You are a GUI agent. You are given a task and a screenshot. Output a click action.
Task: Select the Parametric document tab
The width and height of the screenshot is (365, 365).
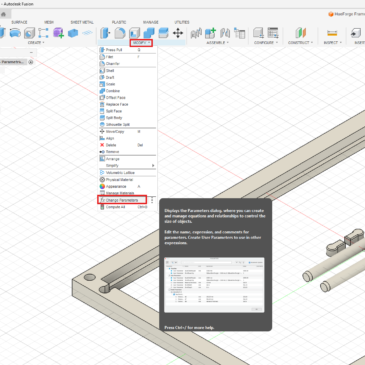(x=13, y=62)
